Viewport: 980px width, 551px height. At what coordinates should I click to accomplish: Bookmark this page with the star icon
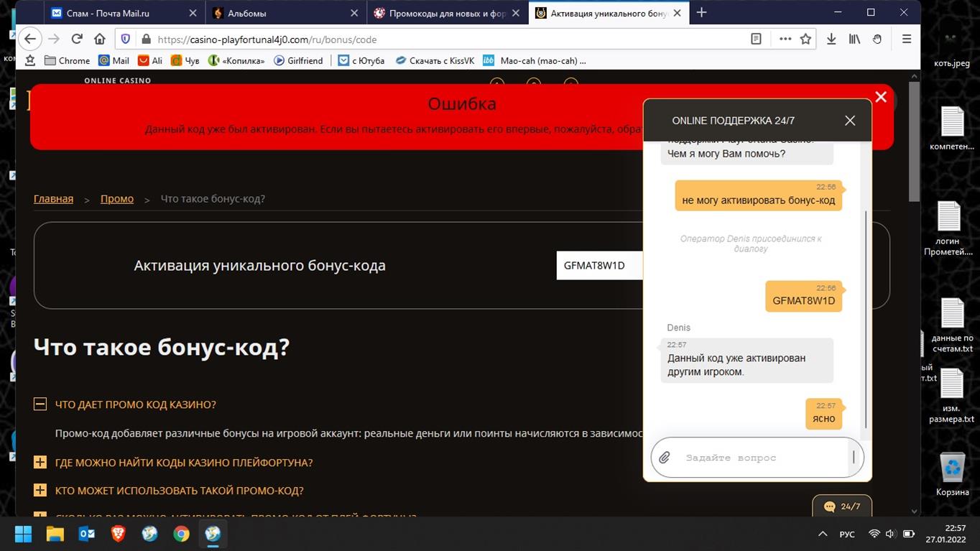(x=805, y=40)
